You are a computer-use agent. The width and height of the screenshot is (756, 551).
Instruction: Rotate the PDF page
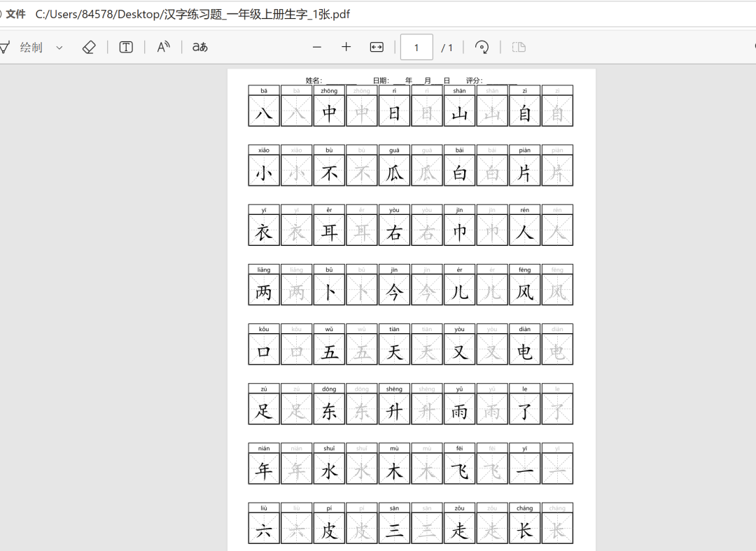(x=482, y=47)
